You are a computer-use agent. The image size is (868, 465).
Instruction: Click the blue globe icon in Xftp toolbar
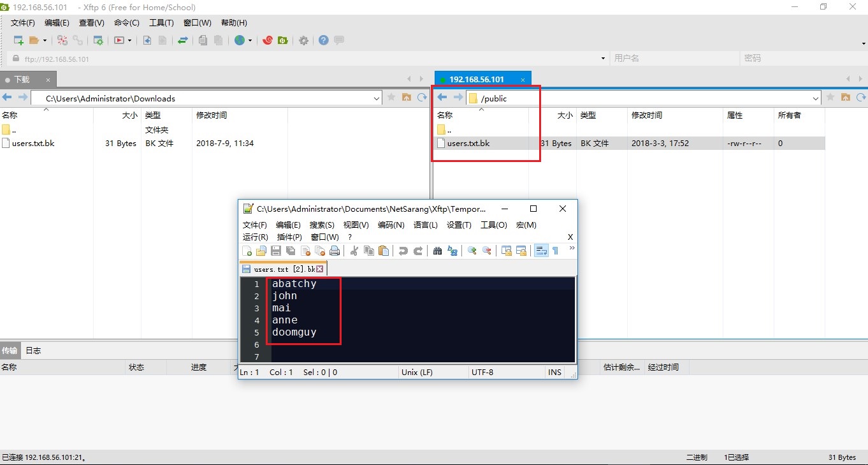pyautogui.click(x=240, y=40)
